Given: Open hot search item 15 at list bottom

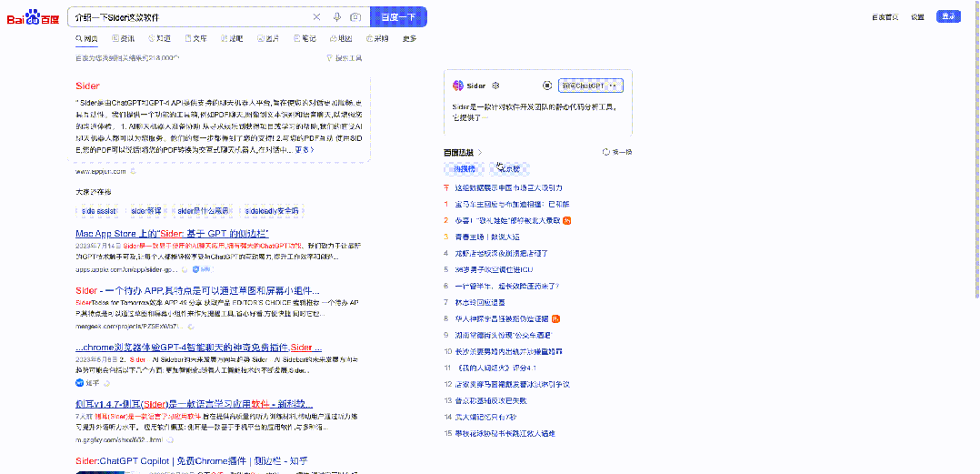Looking at the screenshot, I should 505,433.
